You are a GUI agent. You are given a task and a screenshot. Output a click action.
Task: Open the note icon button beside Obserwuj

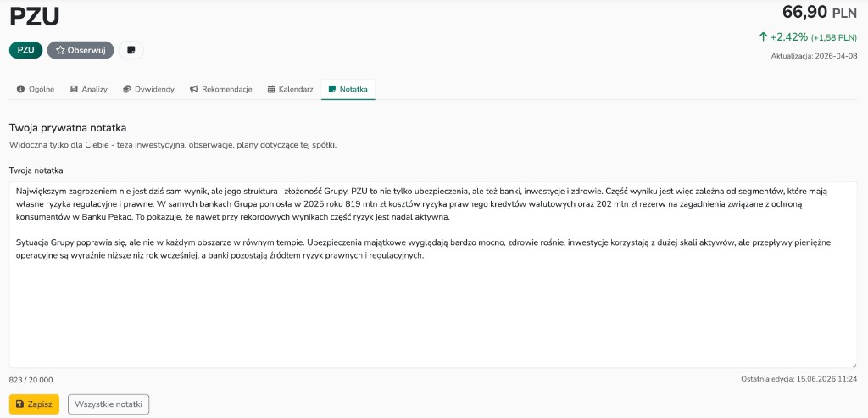coord(131,50)
